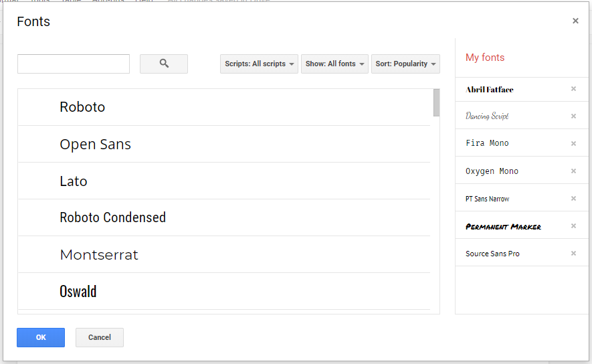Viewport: 592px width, 364px height.
Task: Remove Source Sans Pro from My fonts
Action: pos(573,254)
